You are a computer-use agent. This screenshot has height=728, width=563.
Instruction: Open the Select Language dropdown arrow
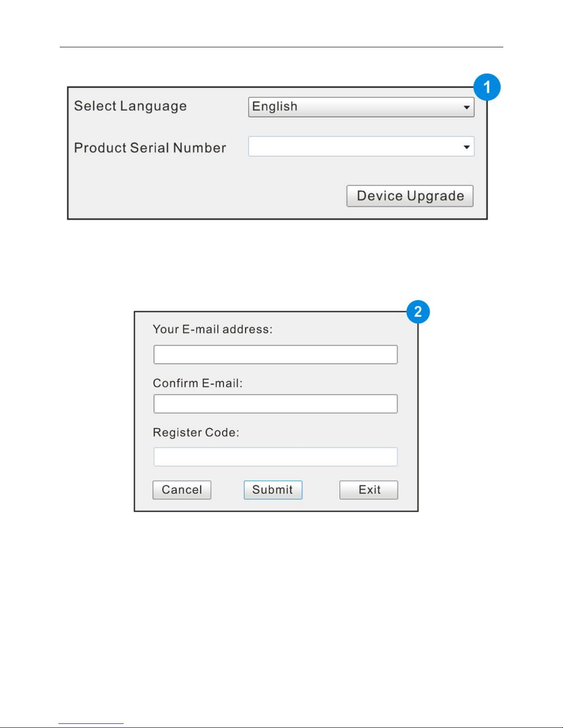click(466, 107)
